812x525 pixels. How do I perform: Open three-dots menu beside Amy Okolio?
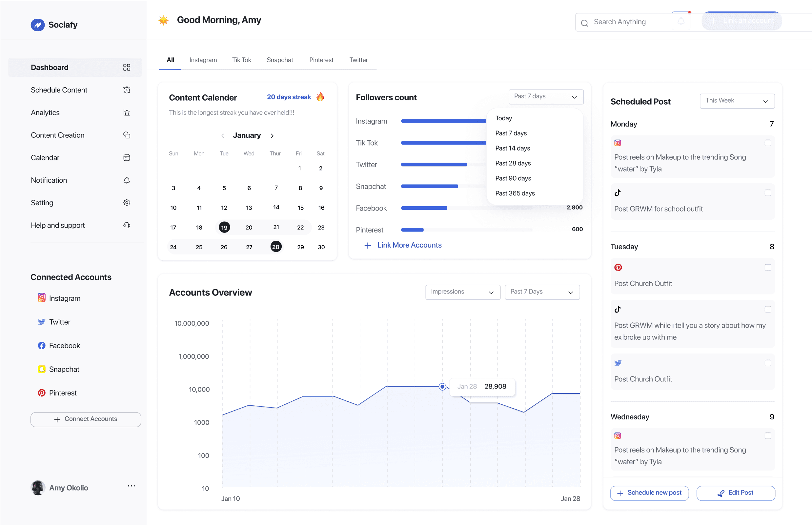point(131,486)
